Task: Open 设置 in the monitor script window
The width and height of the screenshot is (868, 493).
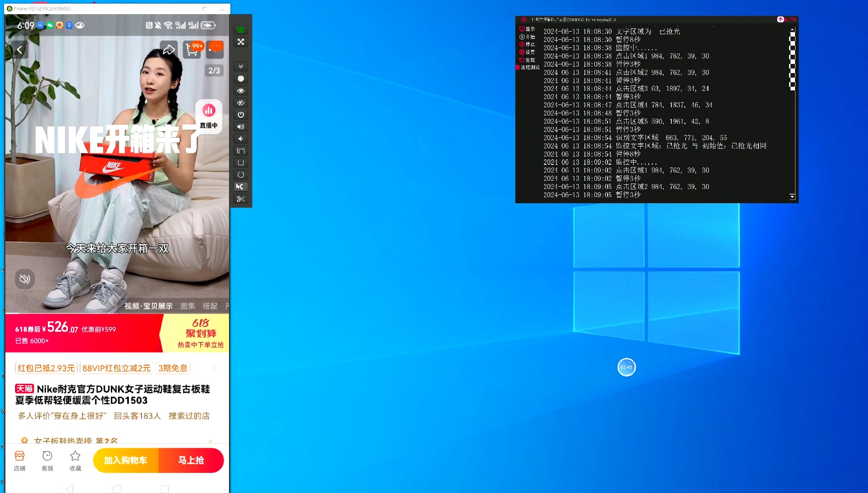Action: [x=527, y=52]
